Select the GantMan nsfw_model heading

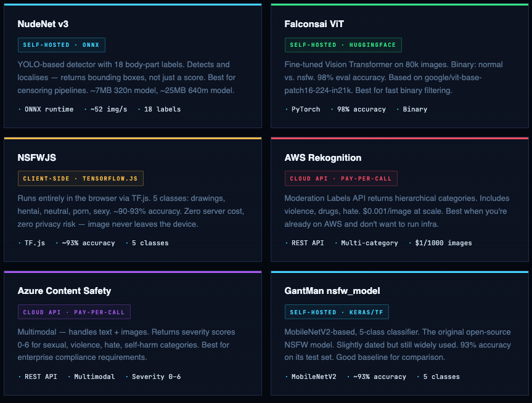pos(332,291)
